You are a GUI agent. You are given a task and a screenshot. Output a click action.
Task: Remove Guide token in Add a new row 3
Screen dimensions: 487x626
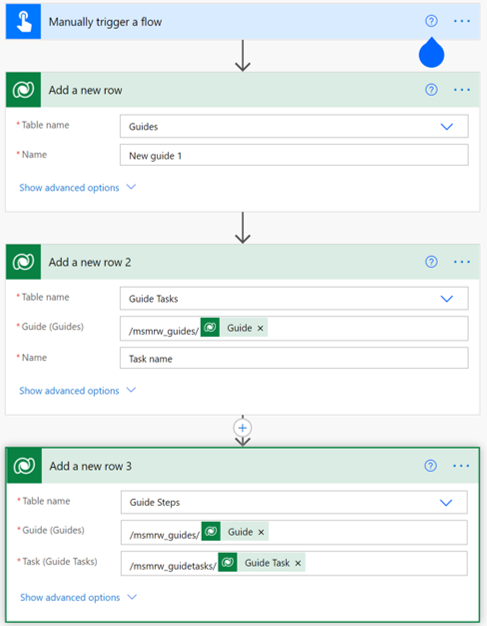point(261,532)
